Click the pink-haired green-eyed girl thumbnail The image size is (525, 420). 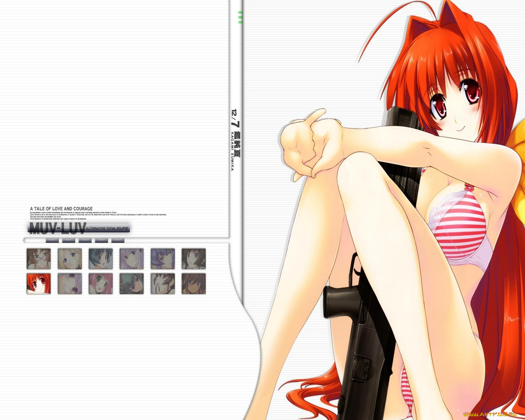pos(100,284)
